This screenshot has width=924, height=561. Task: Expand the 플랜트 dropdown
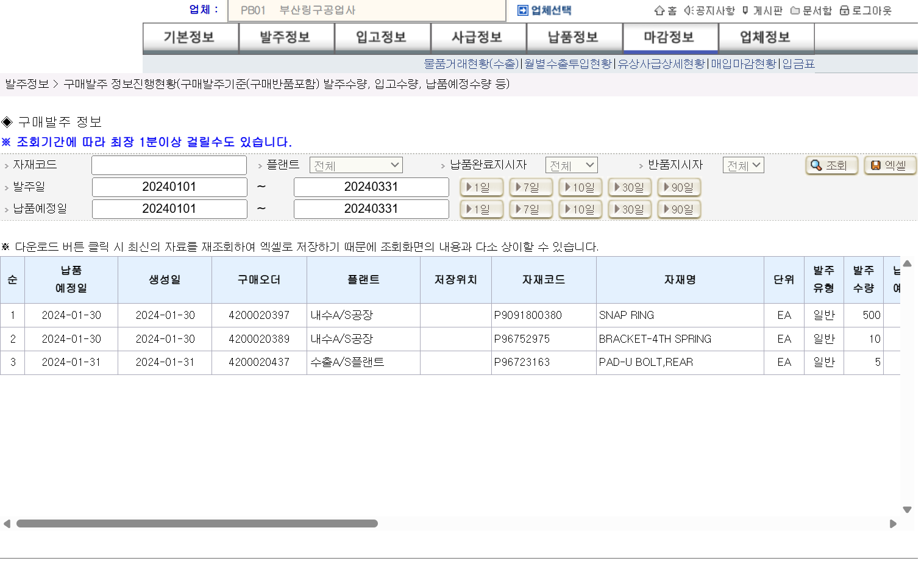coord(356,165)
